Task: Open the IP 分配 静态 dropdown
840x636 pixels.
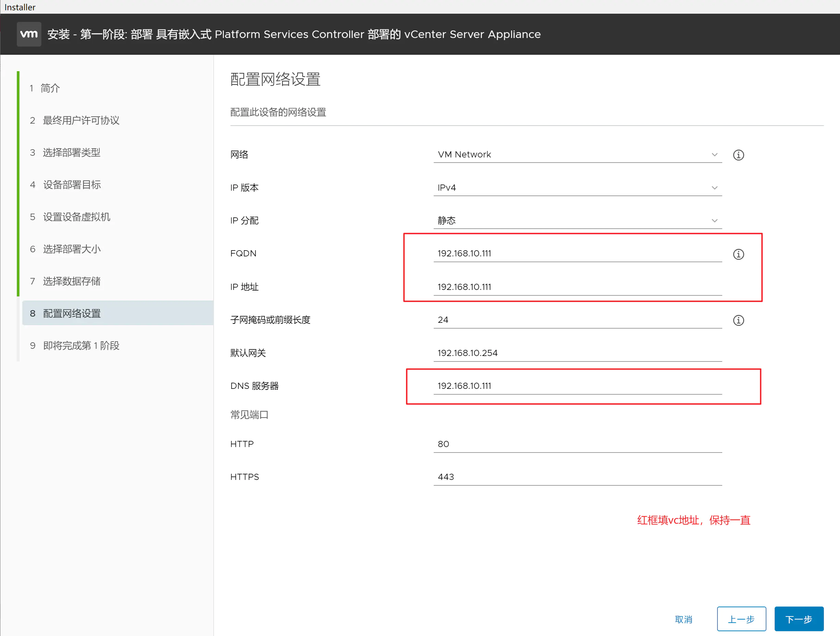Action: 577,220
